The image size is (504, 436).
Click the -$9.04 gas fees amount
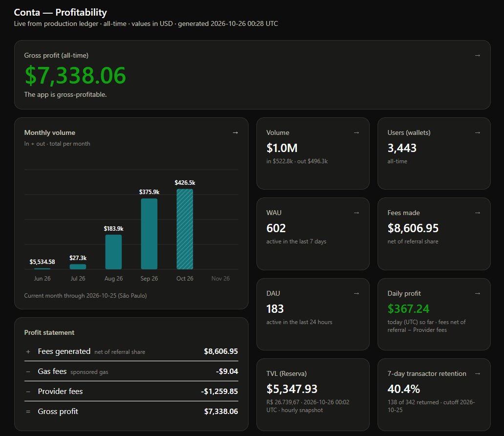[227, 371]
